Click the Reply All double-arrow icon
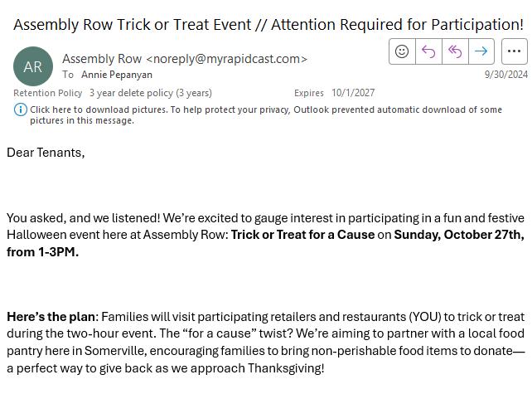The width and height of the screenshot is (532, 394). 455,51
